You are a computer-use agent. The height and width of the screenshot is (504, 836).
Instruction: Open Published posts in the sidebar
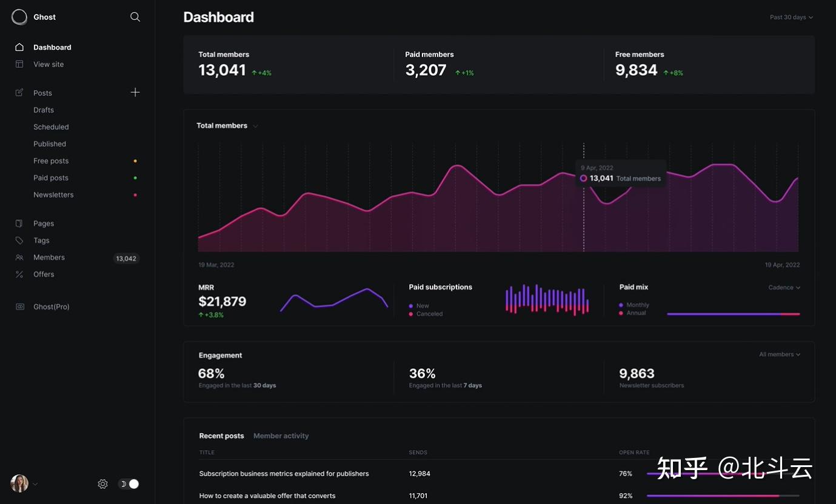[50, 144]
